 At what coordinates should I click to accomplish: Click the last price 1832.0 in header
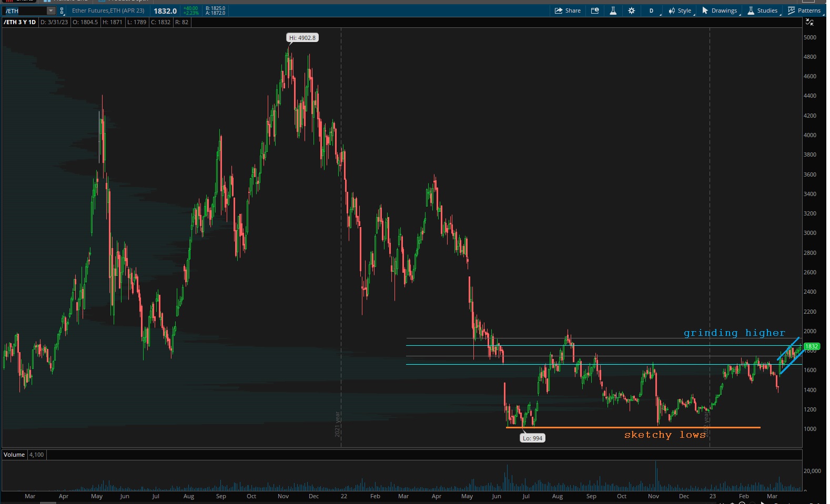(x=165, y=11)
